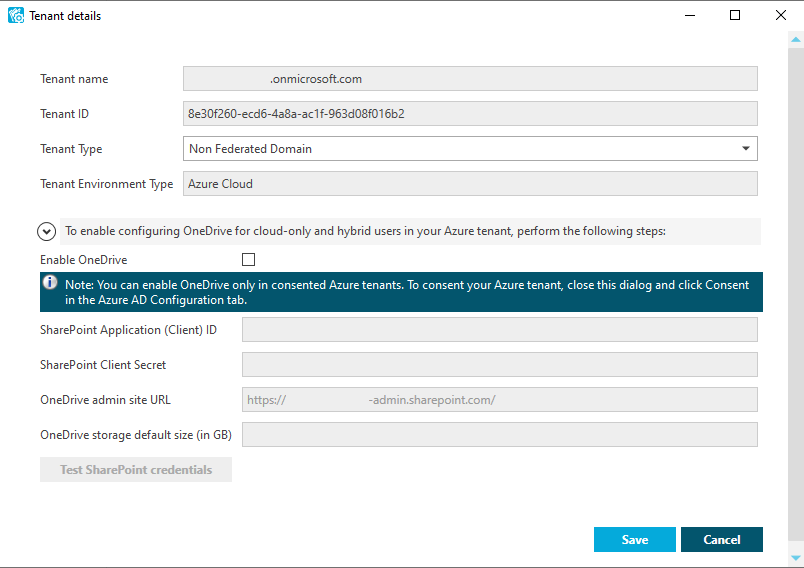Click the info icon in the note banner

[50, 282]
